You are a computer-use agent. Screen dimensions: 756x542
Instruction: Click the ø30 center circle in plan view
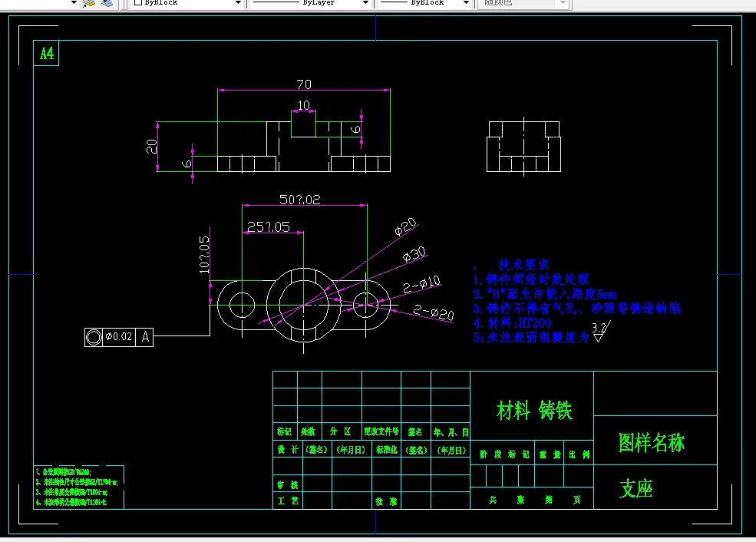[303, 305]
